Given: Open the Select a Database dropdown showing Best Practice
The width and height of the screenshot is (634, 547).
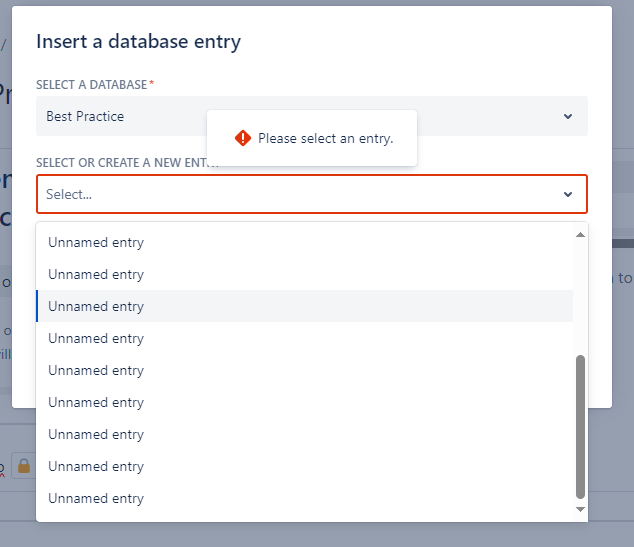Looking at the screenshot, I should pos(312,116).
